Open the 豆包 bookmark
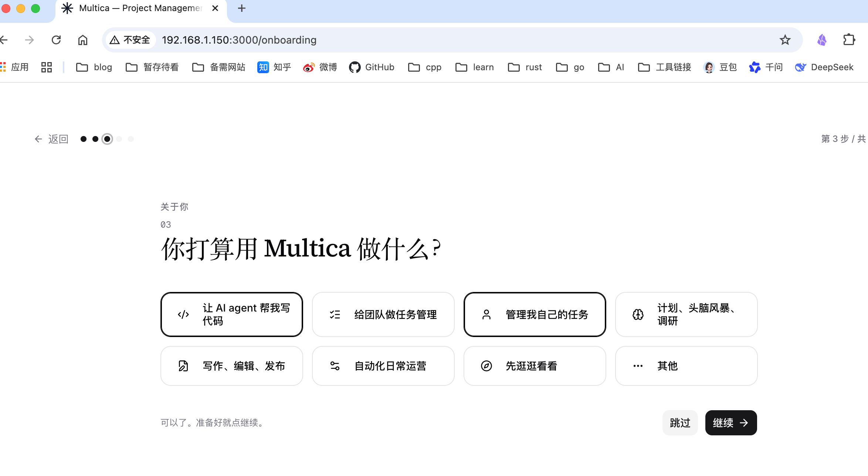 [x=720, y=67]
